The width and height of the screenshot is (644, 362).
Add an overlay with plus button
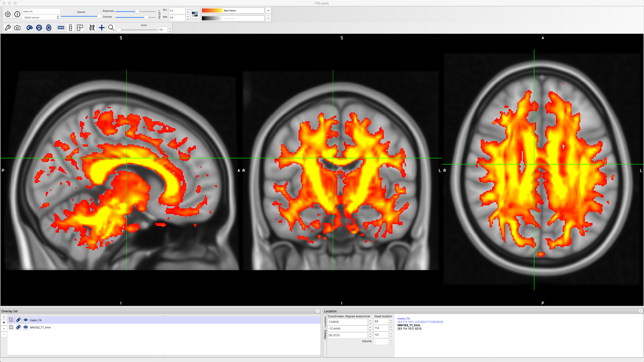pyautogui.click(x=4, y=328)
